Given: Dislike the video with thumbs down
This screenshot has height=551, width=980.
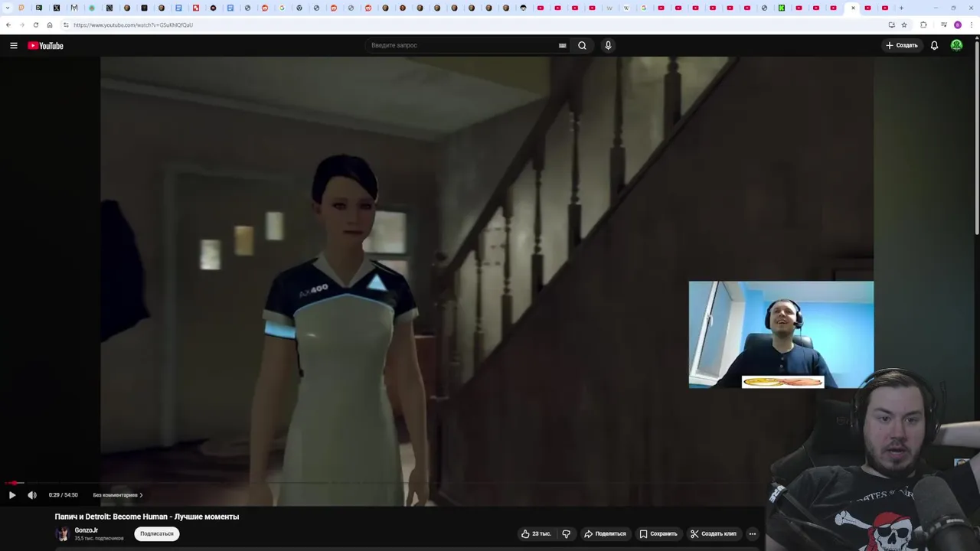Looking at the screenshot, I should [x=567, y=533].
